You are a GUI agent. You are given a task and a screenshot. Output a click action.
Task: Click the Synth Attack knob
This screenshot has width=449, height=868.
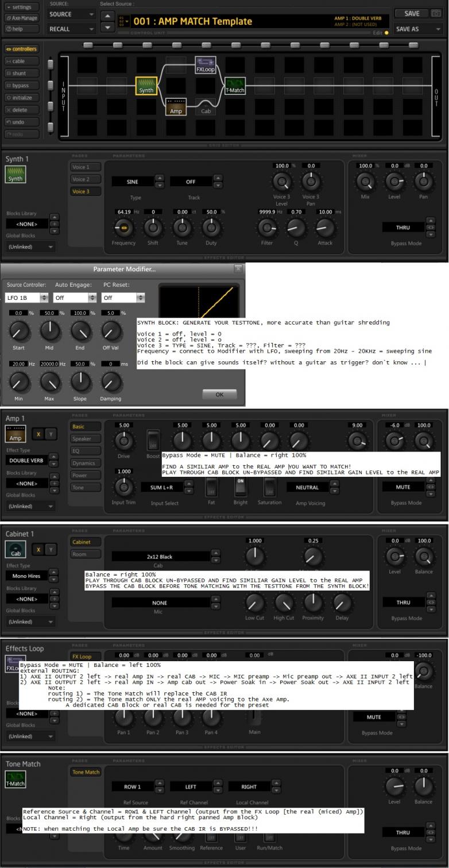click(326, 228)
